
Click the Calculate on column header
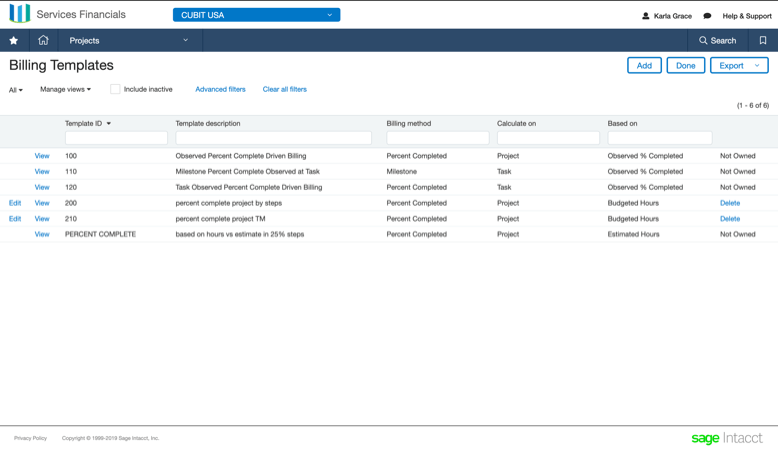click(x=517, y=124)
